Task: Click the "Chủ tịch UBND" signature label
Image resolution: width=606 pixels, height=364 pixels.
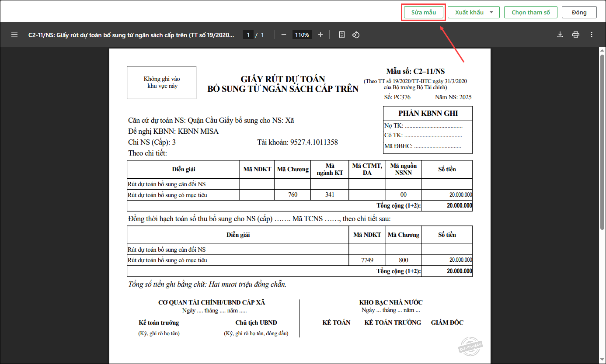Action: [256, 323]
